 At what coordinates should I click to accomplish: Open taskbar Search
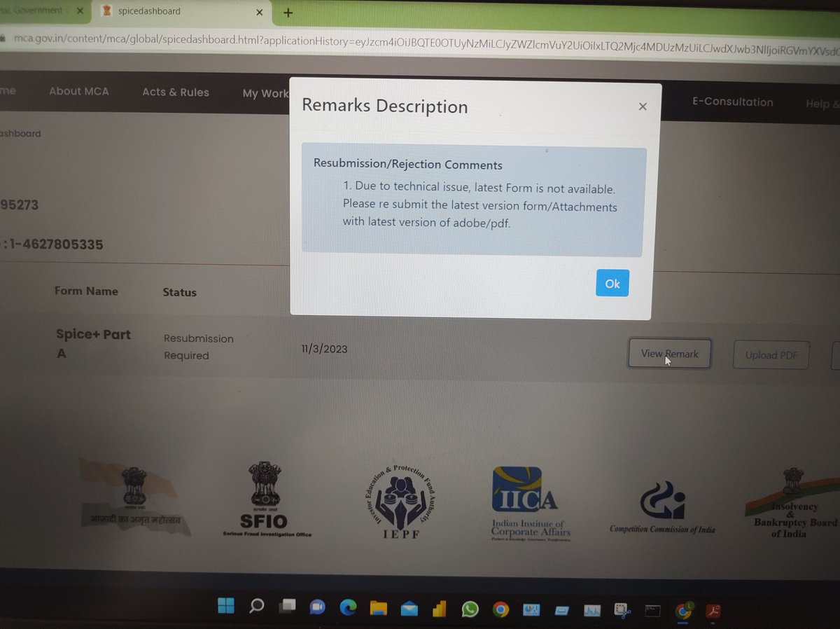[257, 607]
